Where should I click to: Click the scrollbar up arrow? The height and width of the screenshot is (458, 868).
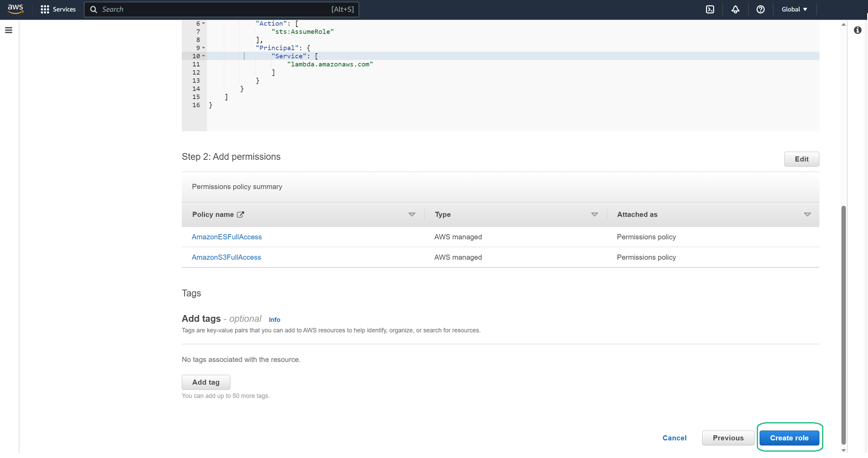point(843,24)
